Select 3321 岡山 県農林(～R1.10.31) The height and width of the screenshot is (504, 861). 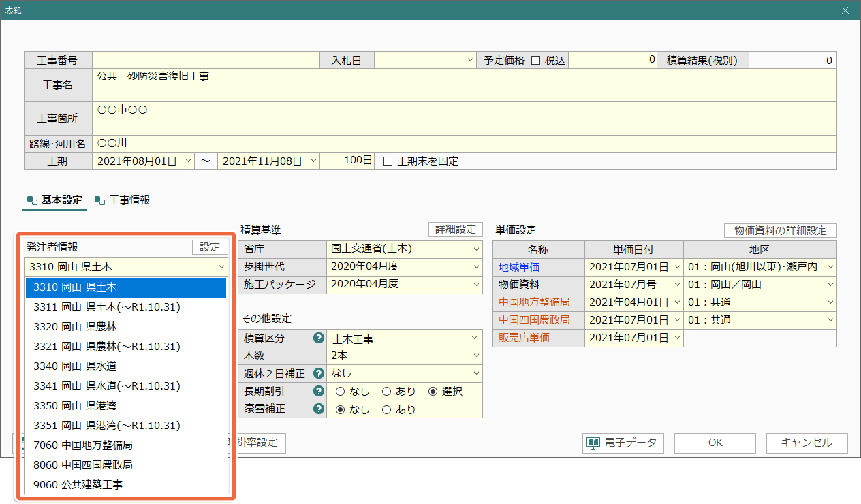[x=126, y=347]
